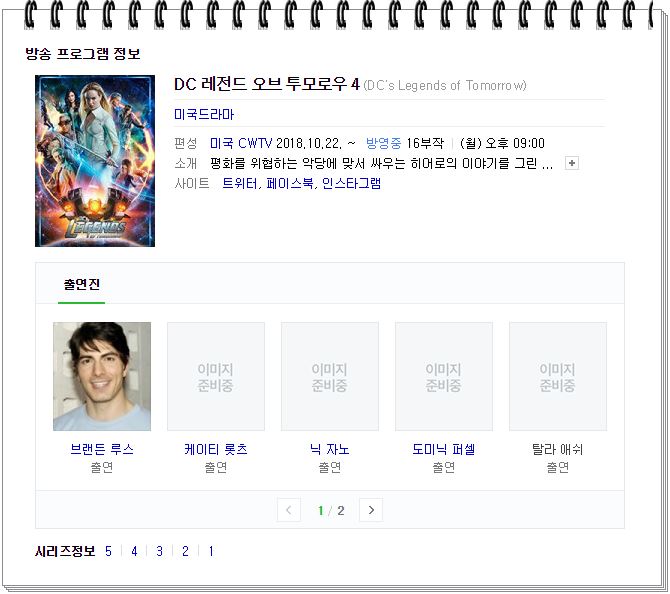This screenshot has width=670, height=594.
Task: Click the 1 / 2 page indicator
Action: (x=331, y=510)
